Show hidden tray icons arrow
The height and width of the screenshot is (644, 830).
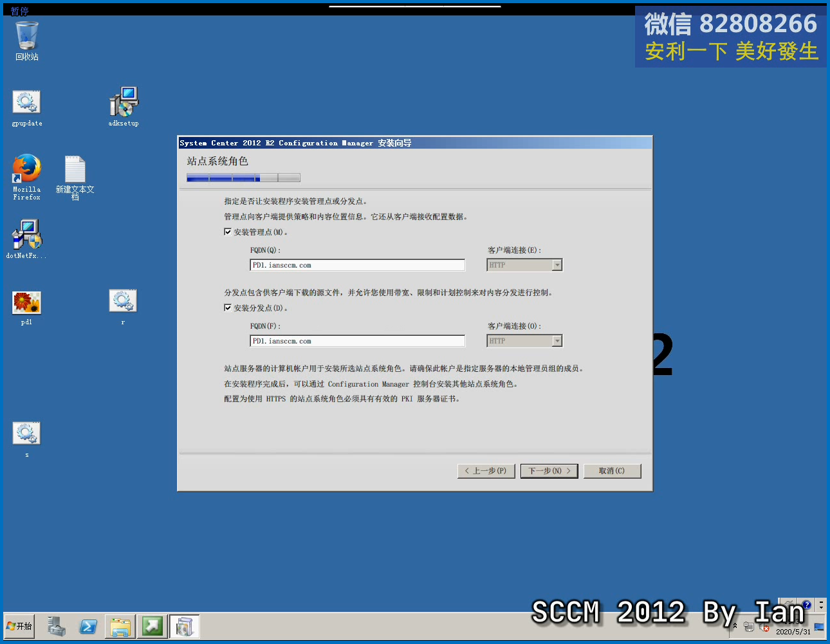(735, 626)
